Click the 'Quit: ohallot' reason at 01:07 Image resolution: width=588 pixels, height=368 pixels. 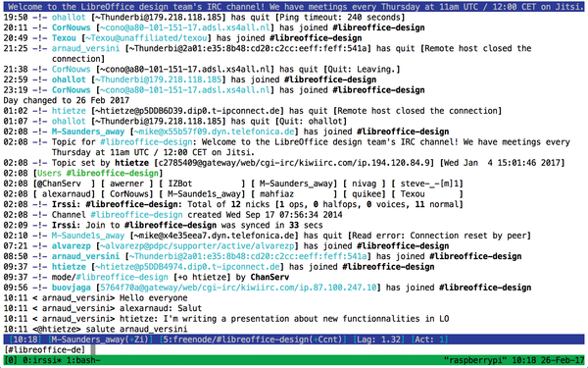coord(311,122)
